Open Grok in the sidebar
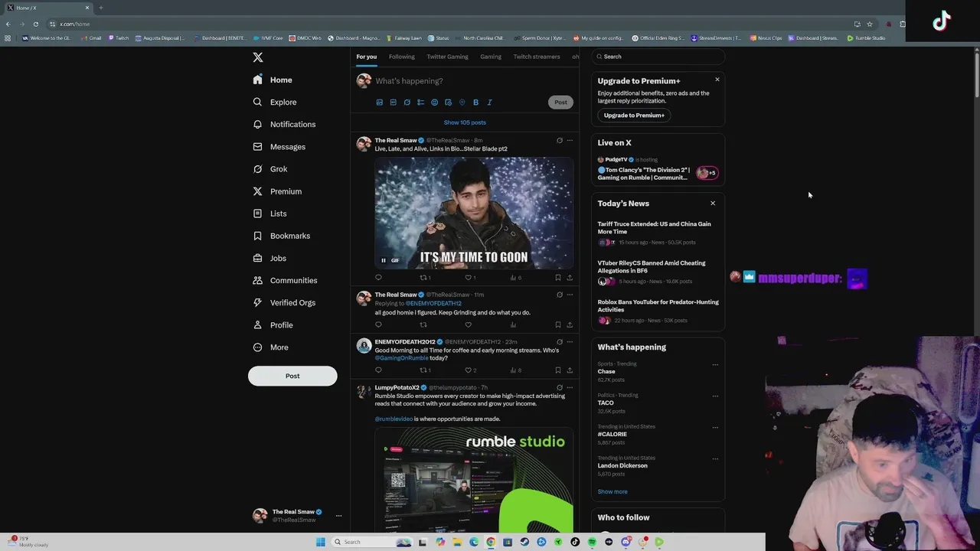 270,169
